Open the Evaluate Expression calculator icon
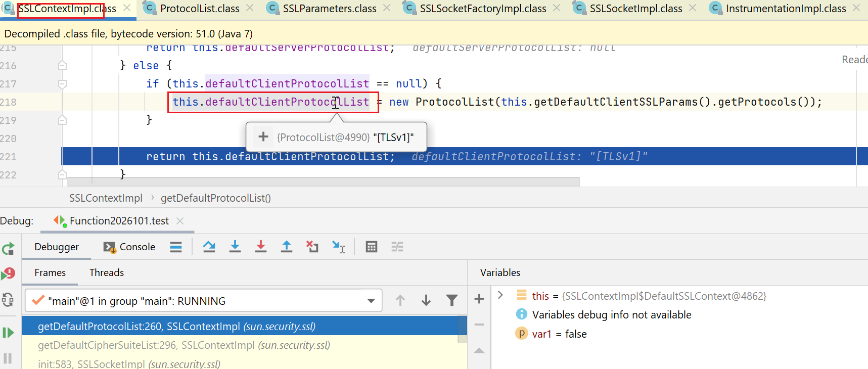The image size is (868, 369). (372, 247)
